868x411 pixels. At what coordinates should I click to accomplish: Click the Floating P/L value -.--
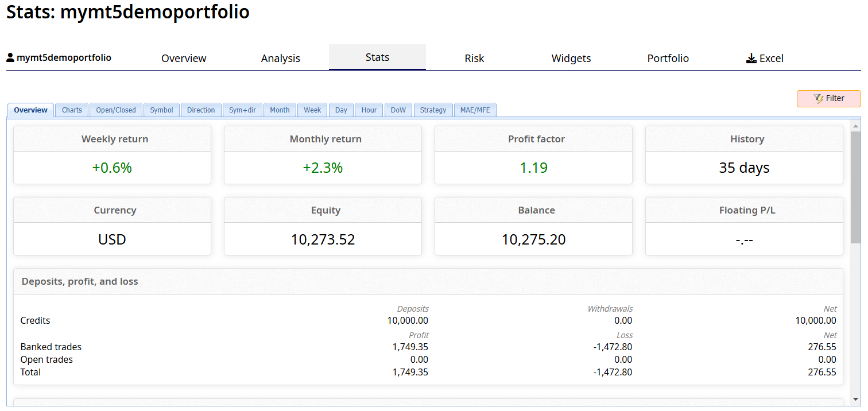point(744,240)
